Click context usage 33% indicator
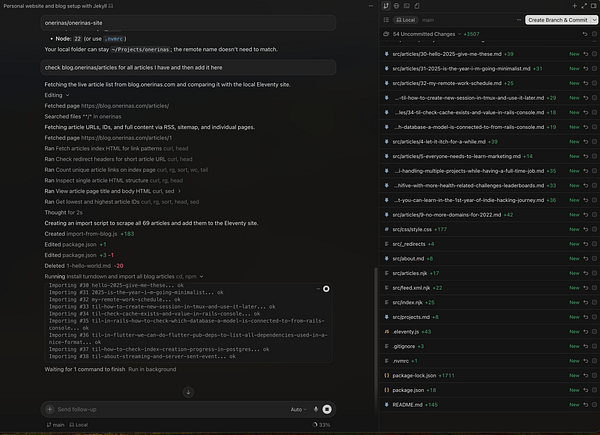Image resolution: width=600 pixels, height=435 pixels. [x=321, y=425]
